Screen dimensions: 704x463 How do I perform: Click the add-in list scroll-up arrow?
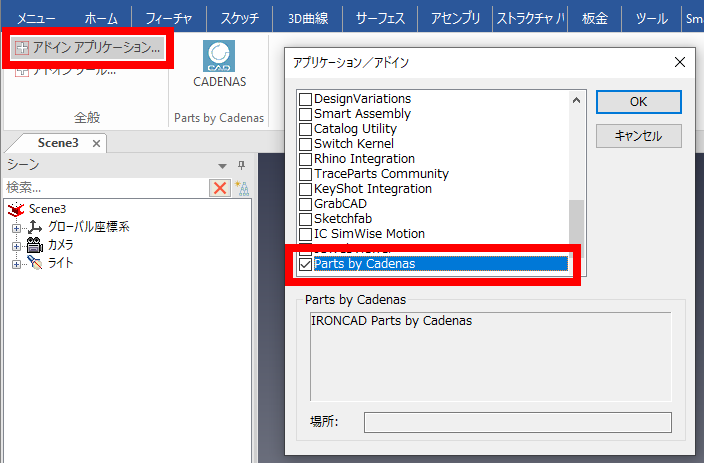pyautogui.click(x=576, y=100)
